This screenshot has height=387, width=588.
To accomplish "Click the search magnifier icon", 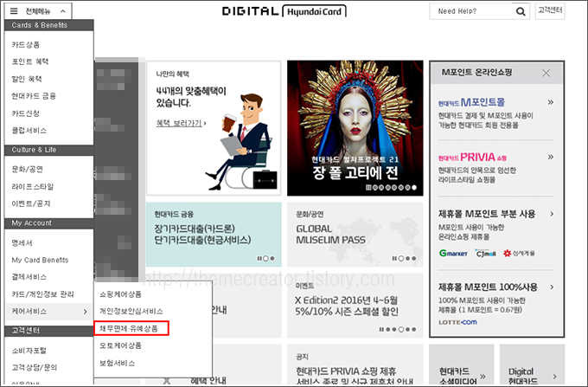I will pyautogui.click(x=521, y=11).
